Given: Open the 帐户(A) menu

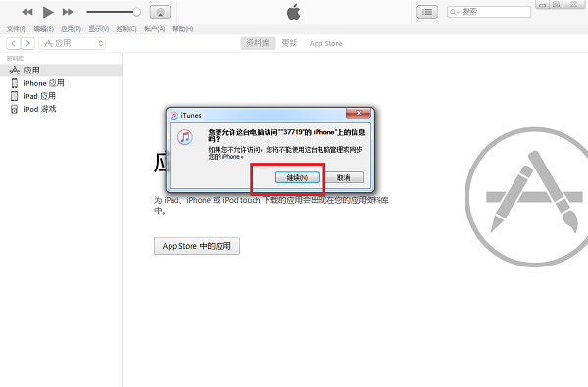Looking at the screenshot, I should (x=155, y=29).
